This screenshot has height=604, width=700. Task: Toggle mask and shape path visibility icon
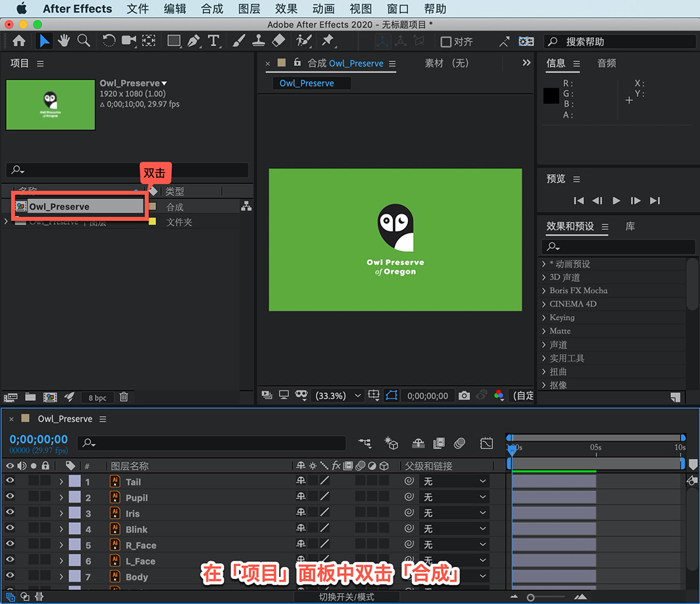(x=392, y=396)
